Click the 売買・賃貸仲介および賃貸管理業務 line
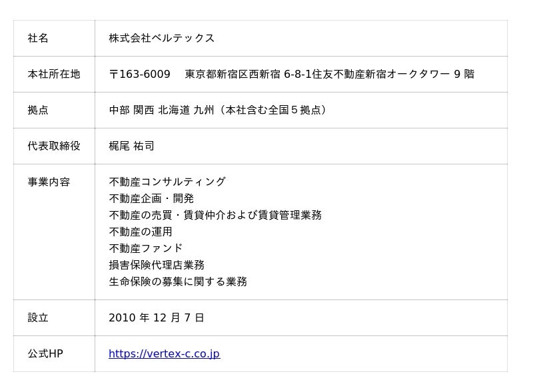 tap(215, 216)
